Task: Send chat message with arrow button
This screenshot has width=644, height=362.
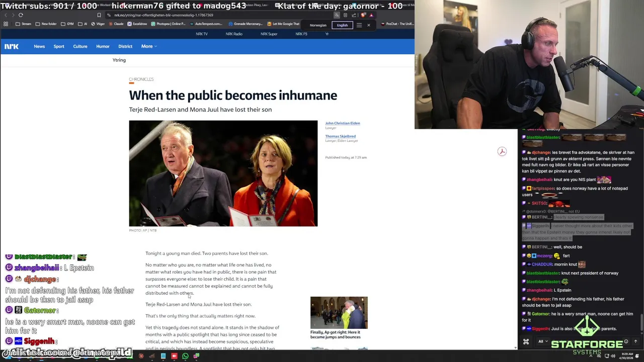Action: pos(635,341)
